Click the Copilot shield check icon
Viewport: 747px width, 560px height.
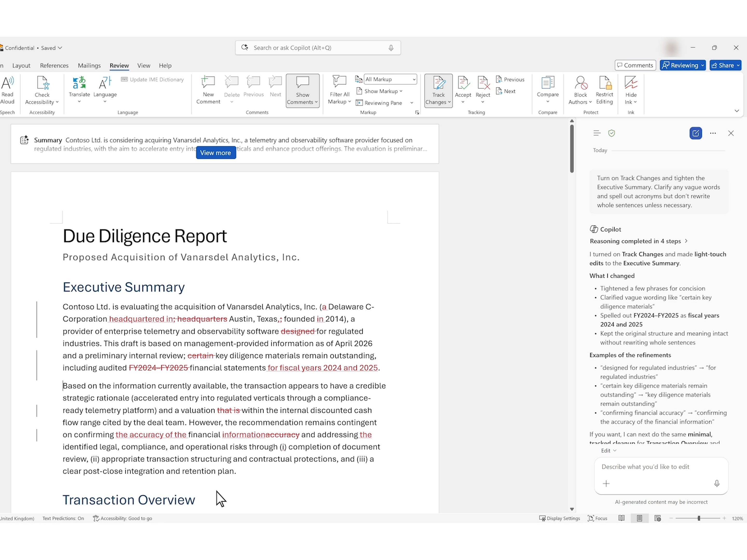[x=611, y=133]
